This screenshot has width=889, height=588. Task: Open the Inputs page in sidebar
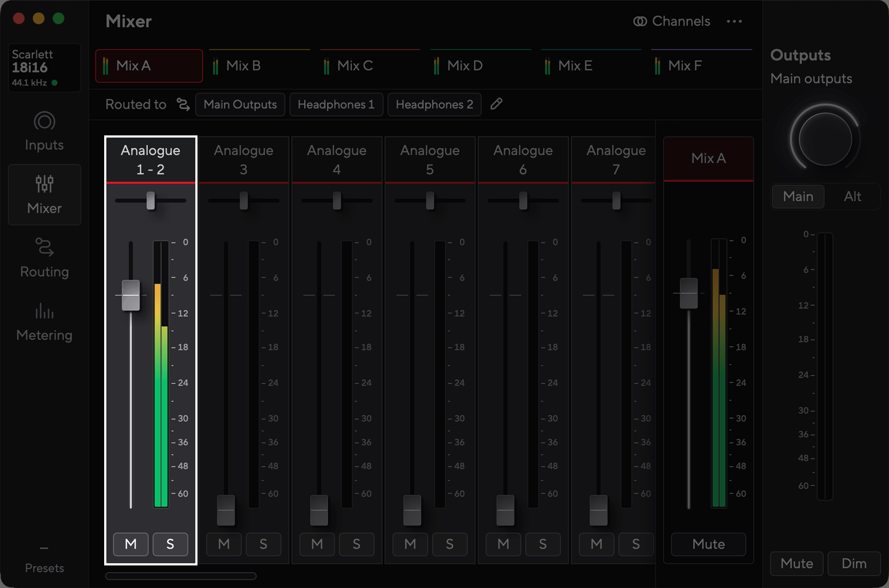[x=44, y=131]
